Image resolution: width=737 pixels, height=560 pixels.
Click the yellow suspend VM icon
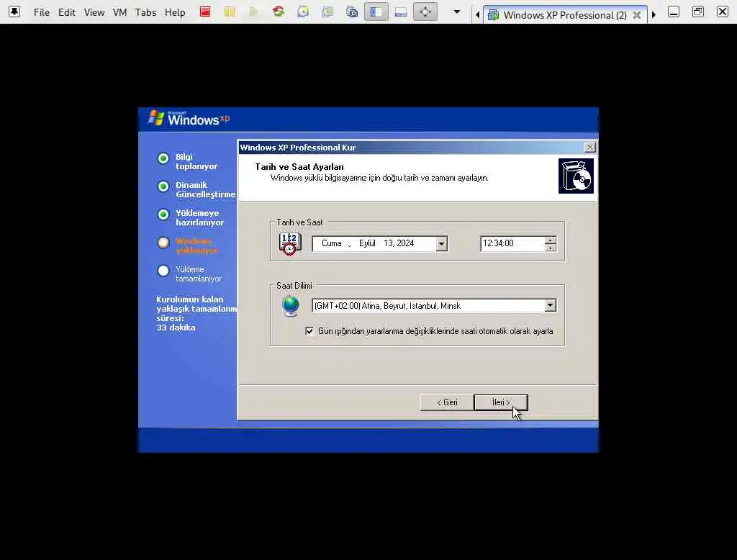coord(230,12)
